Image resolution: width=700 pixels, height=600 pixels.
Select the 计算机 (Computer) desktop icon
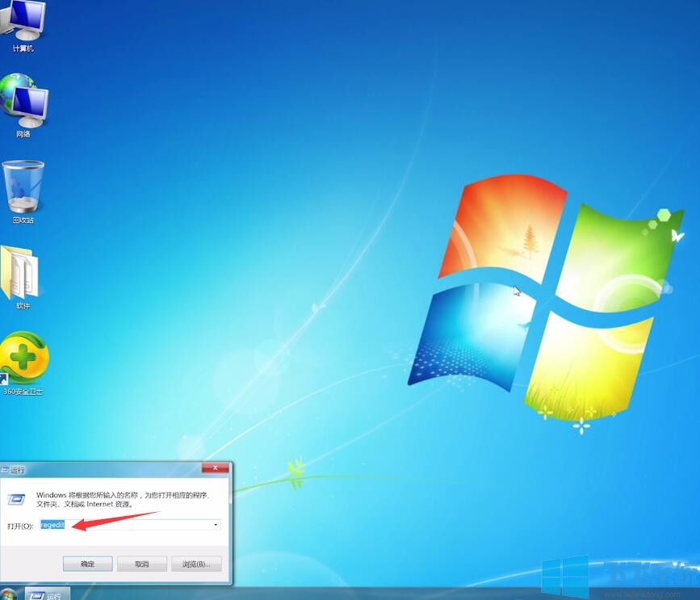[23, 24]
